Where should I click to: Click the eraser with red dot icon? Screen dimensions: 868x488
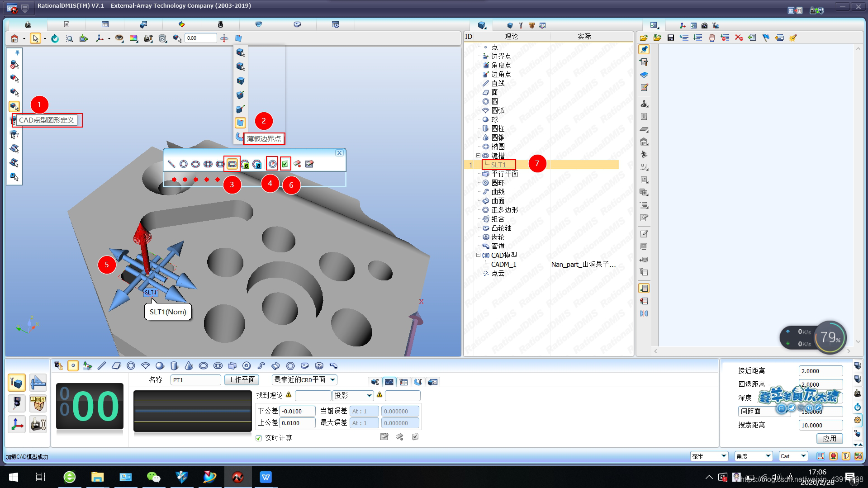pos(297,164)
